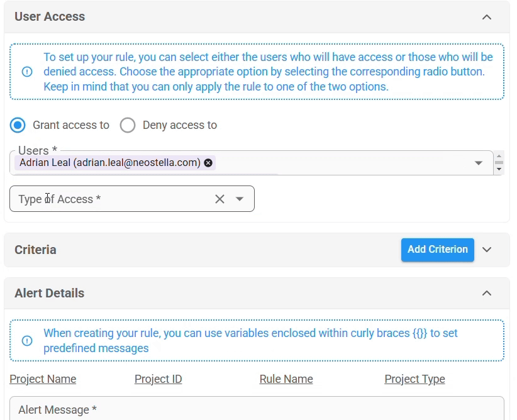Open the Users dropdown arrow
The height and width of the screenshot is (420, 517).
click(479, 163)
